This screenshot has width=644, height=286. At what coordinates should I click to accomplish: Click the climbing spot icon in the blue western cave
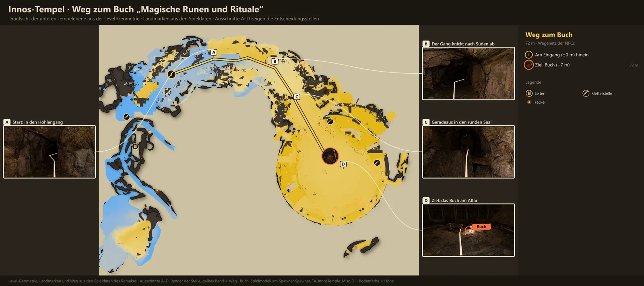click(127, 117)
